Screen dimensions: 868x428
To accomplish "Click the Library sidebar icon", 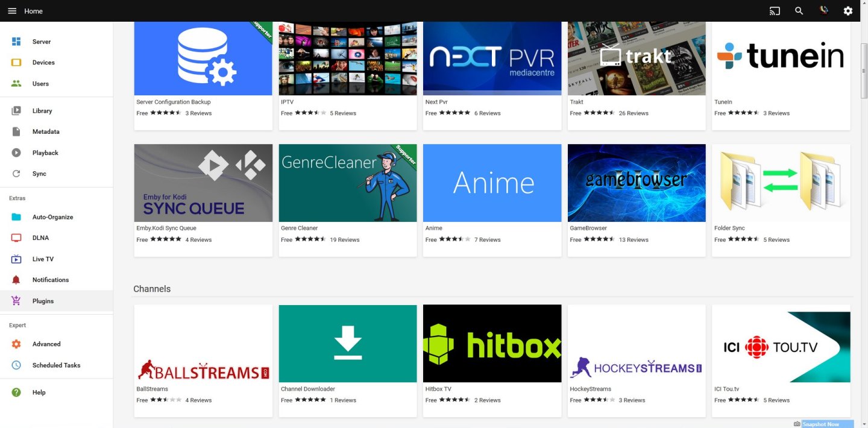I will (16, 111).
